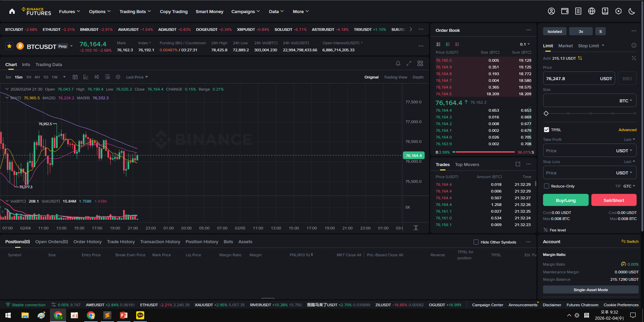Click the Take Profit price input
This screenshot has width=644, height=322.
[590, 151]
